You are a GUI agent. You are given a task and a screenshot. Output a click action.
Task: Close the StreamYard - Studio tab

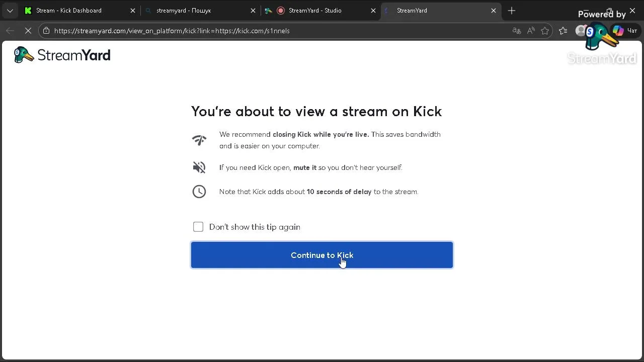373,11
